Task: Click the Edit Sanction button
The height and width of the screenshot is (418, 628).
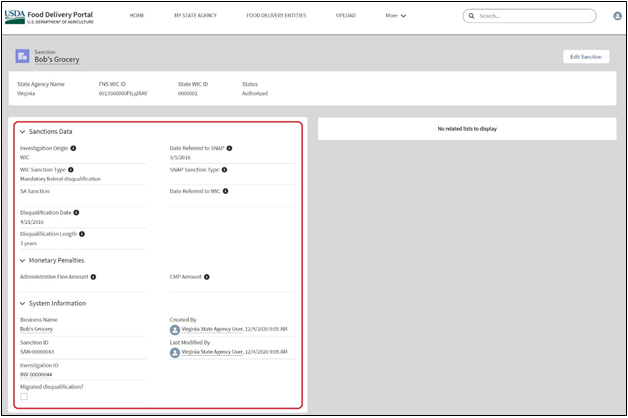Action: click(586, 57)
